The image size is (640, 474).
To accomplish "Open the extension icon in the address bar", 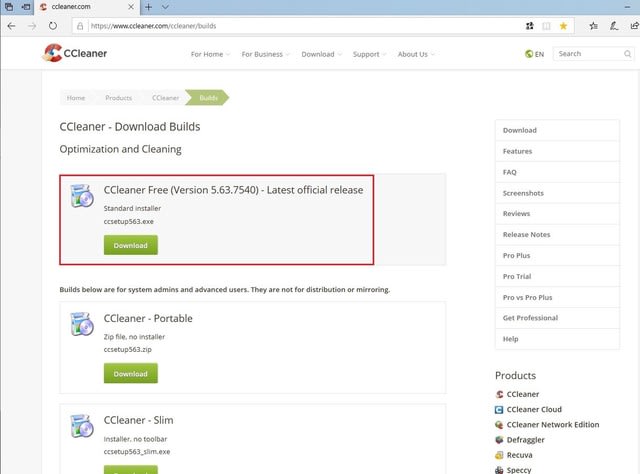I will (530, 26).
